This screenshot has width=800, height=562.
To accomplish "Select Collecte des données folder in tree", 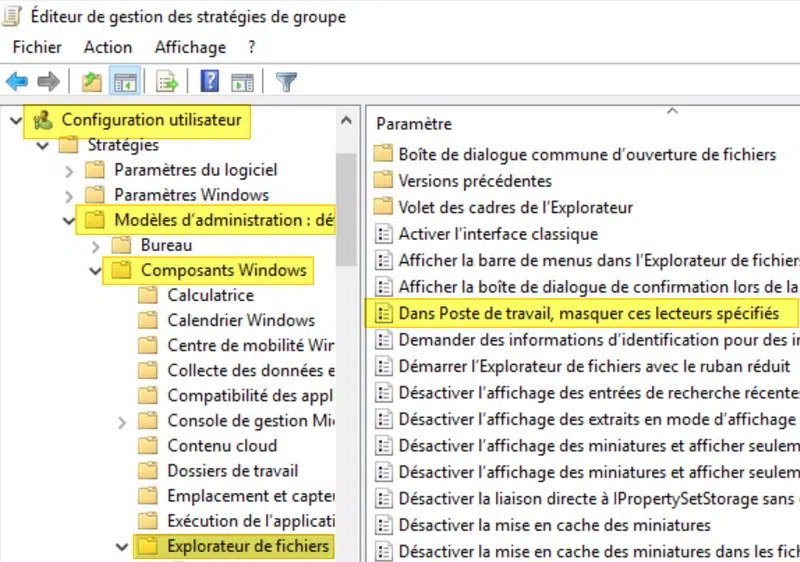I will 251,370.
